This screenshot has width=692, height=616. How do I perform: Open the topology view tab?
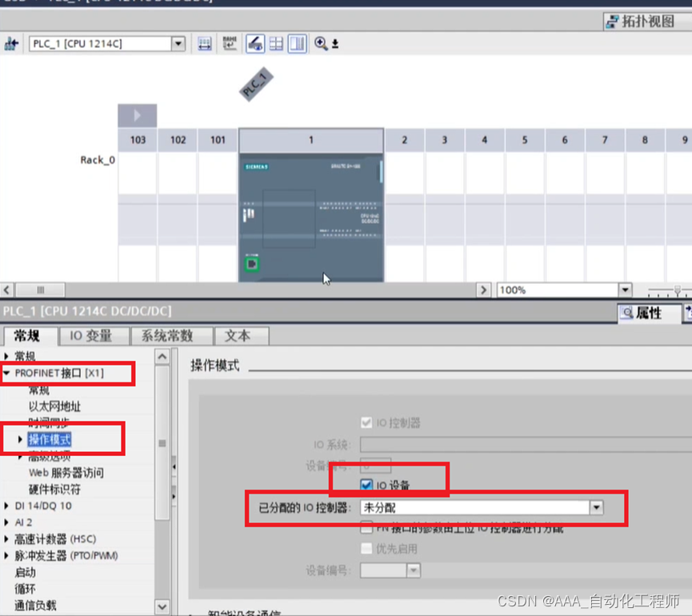point(647,21)
